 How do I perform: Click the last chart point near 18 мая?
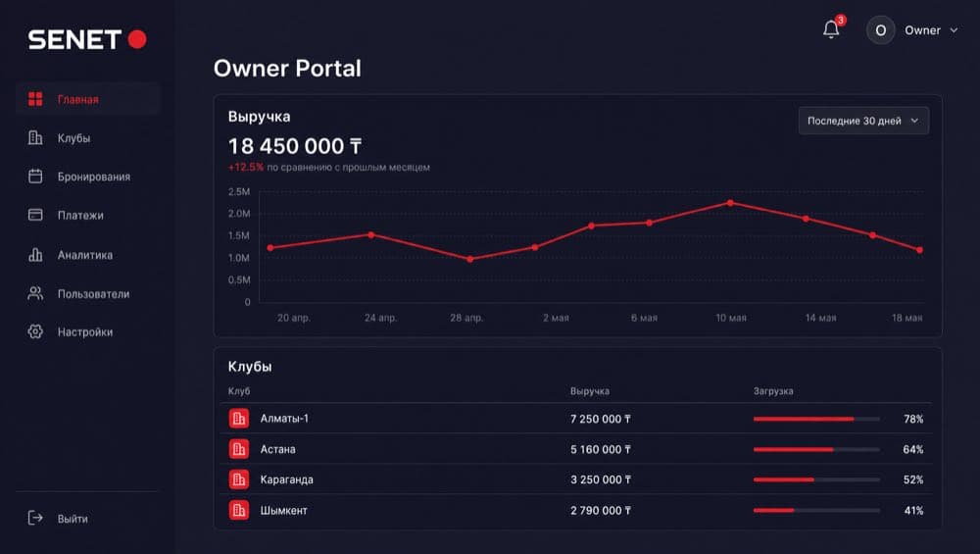tap(919, 250)
